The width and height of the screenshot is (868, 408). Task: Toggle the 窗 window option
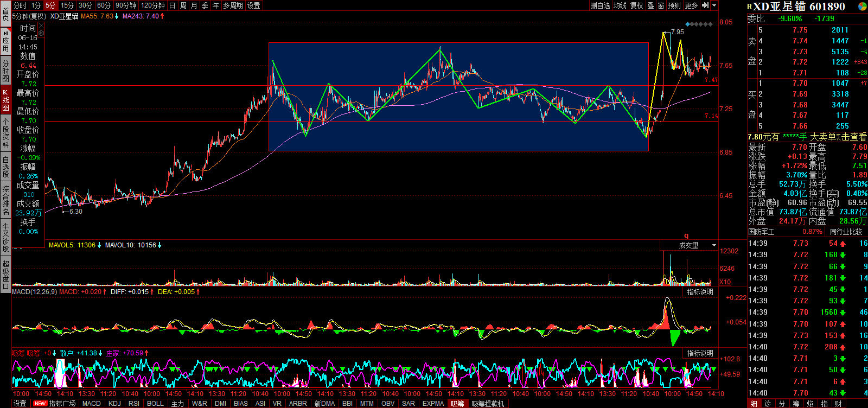tap(661, 5)
